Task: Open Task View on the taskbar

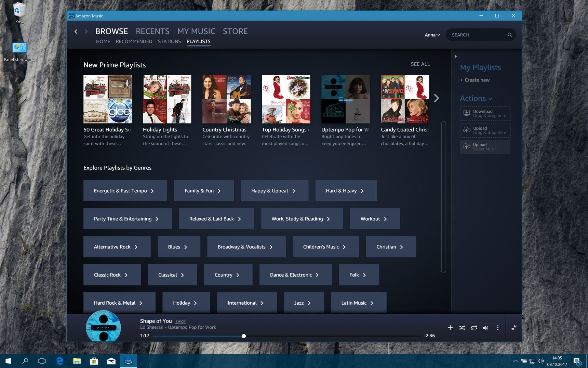Action: pos(42,361)
